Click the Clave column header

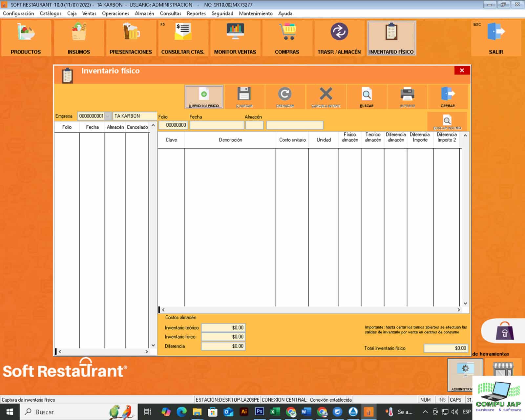tap(171, 140)
